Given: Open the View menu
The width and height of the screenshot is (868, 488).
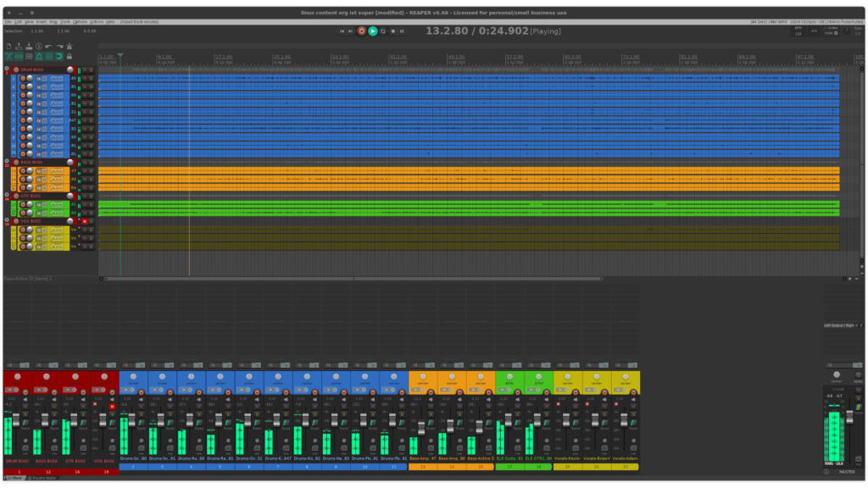Looking at the screenshot, I should [30, 22].
